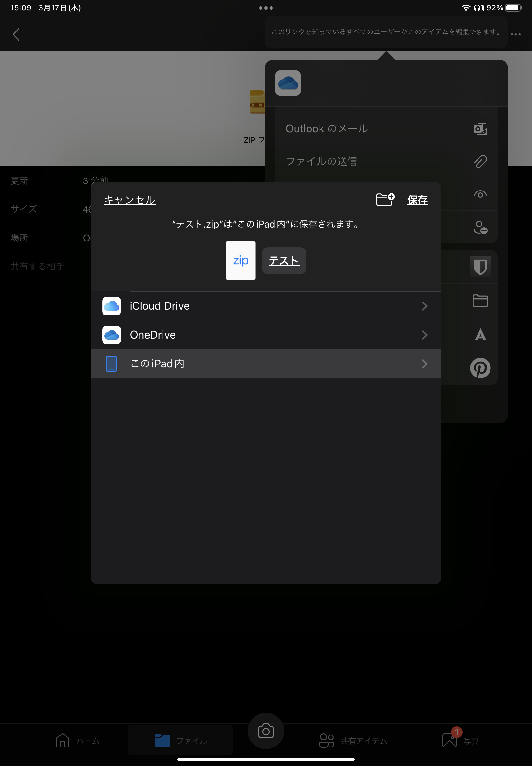This screenshot has height=766, width=532.
Task: Tap the battery status indicator
Action: (514, 8)
